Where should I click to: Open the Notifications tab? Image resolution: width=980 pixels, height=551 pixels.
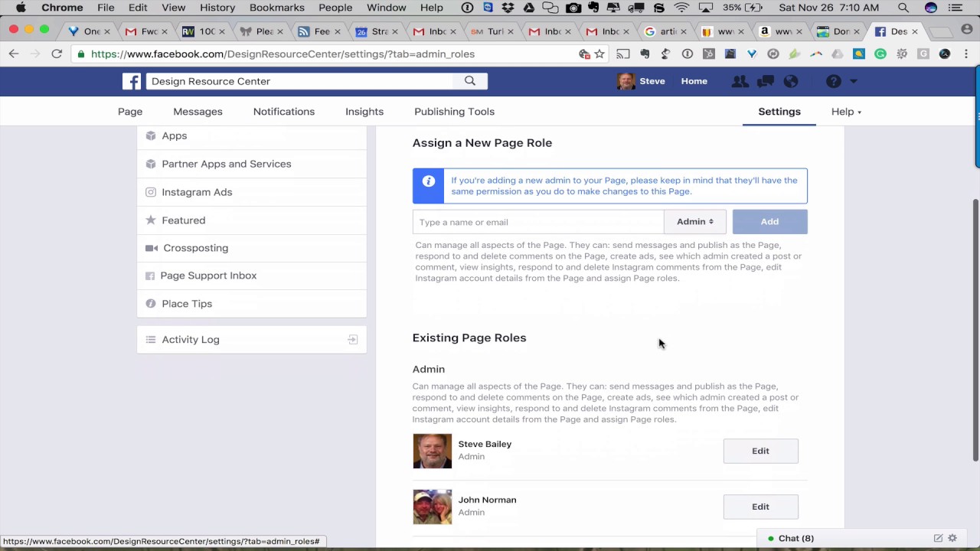(284, 112)
